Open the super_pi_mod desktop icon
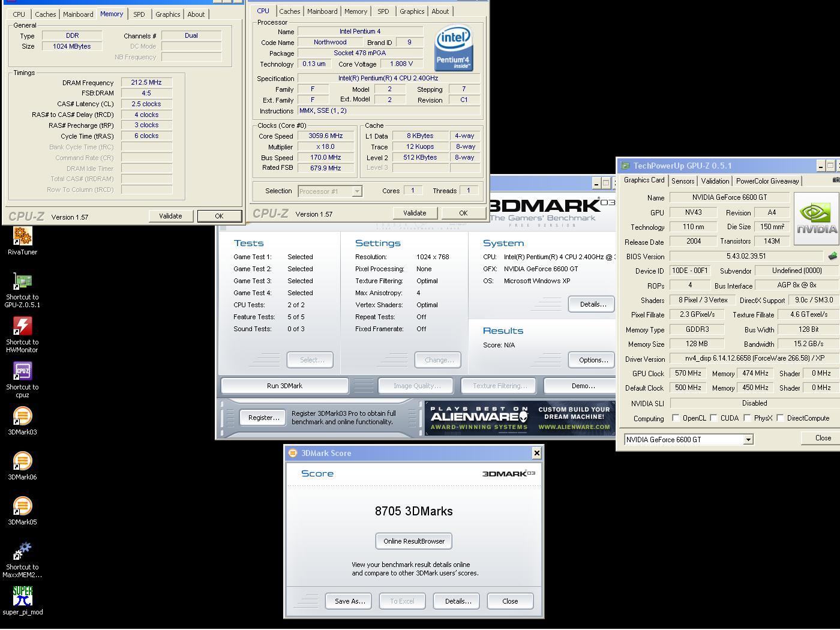This screenshot has height=630, width=840. 22,596
